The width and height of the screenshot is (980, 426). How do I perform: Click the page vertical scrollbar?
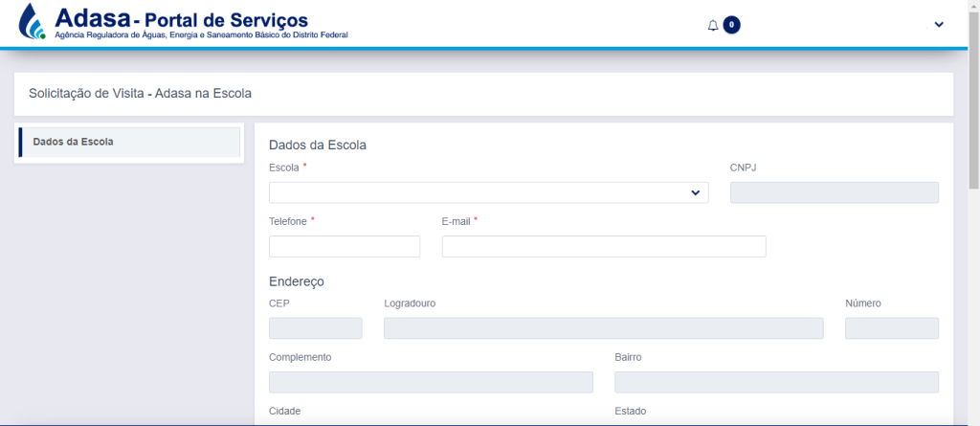click(973, 101)
